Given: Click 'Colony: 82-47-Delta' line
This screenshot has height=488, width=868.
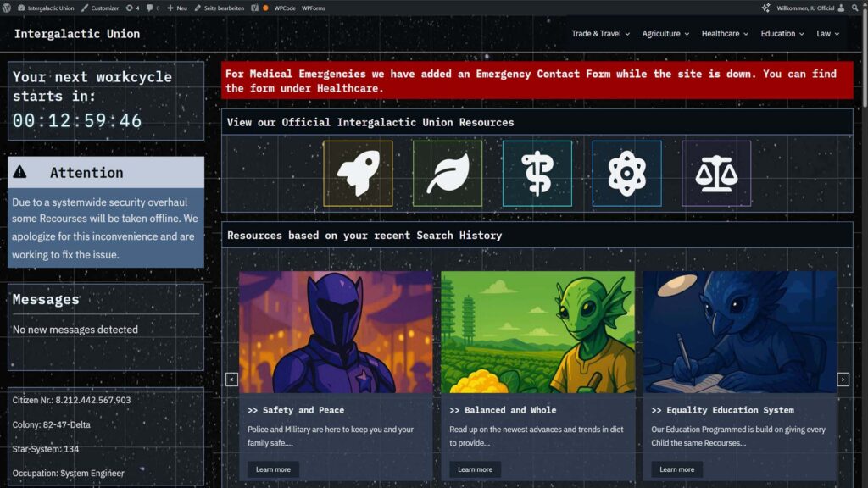Looking at the screenshot, I should [52, 425].
